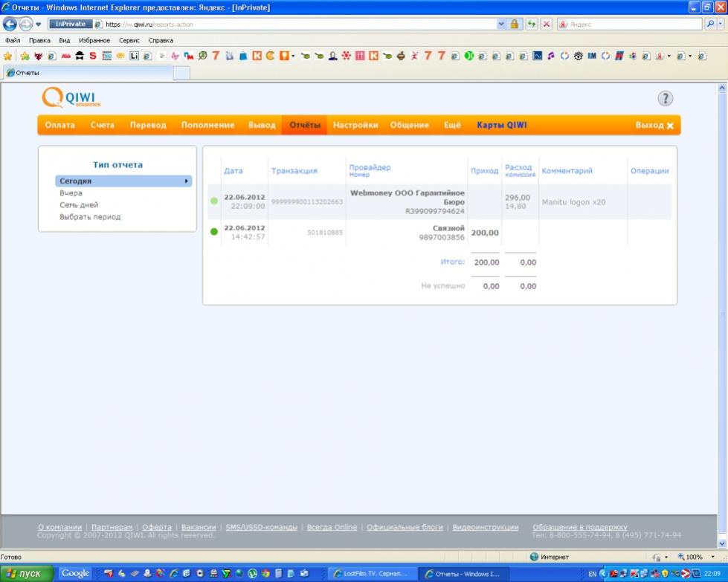Click the QIWI Кошелек logo
728x582 pixels.
point(71,98)
